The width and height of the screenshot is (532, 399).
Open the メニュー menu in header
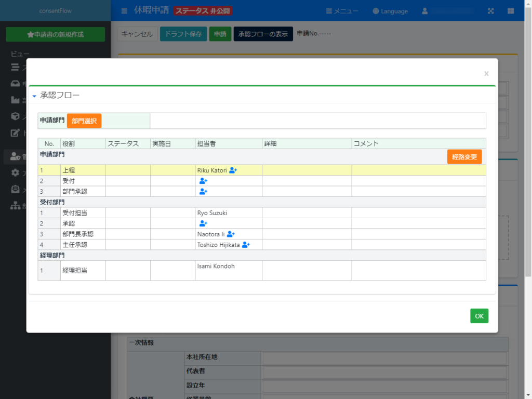[x=342, y=11]
